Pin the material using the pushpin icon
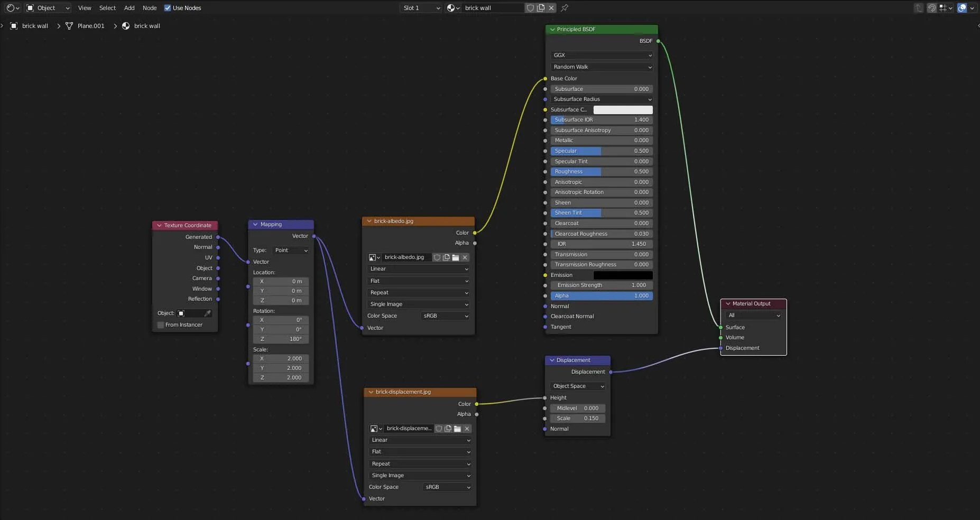This screenshot has width=980, height=520. [565, 8]
